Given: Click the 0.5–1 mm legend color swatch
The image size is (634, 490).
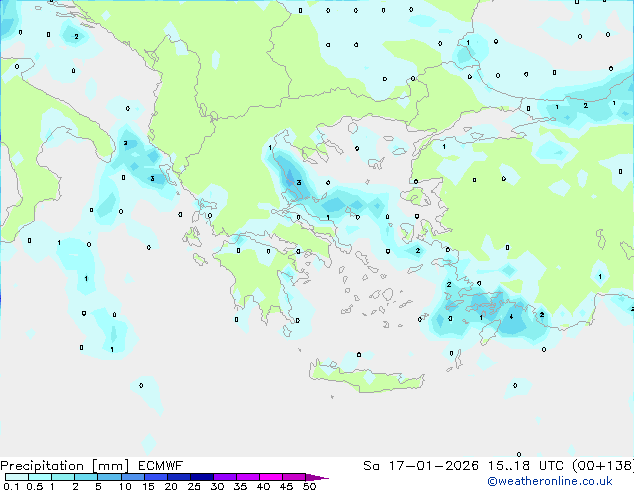Looking at the screenshot, I should pos(40,477).
